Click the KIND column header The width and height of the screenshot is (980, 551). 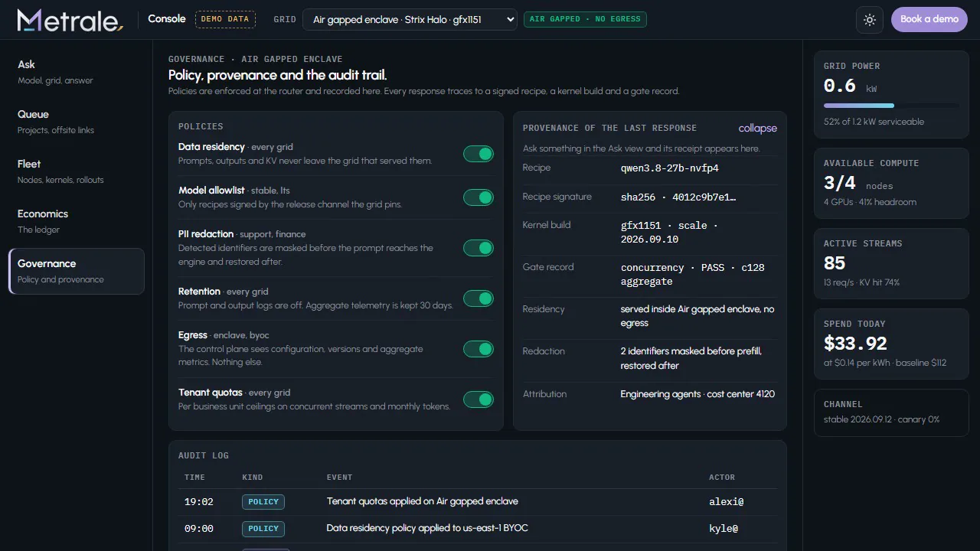click(x=253, y=478)
